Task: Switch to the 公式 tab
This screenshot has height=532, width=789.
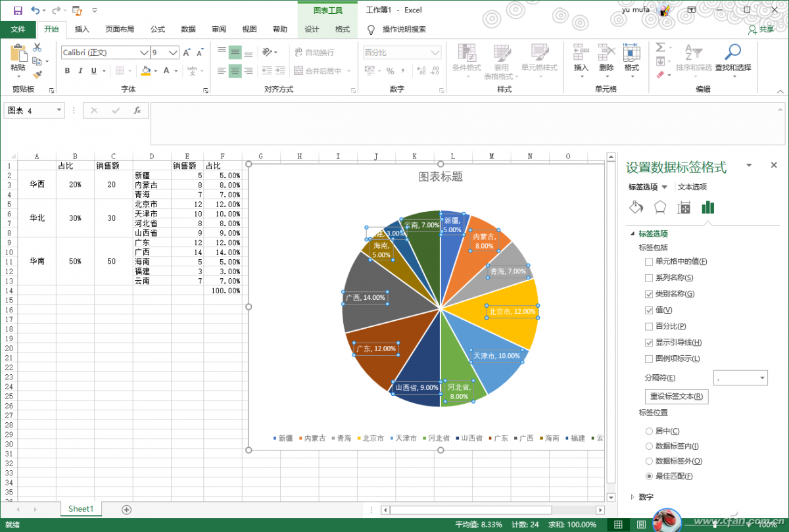Action: pos(158,30)
